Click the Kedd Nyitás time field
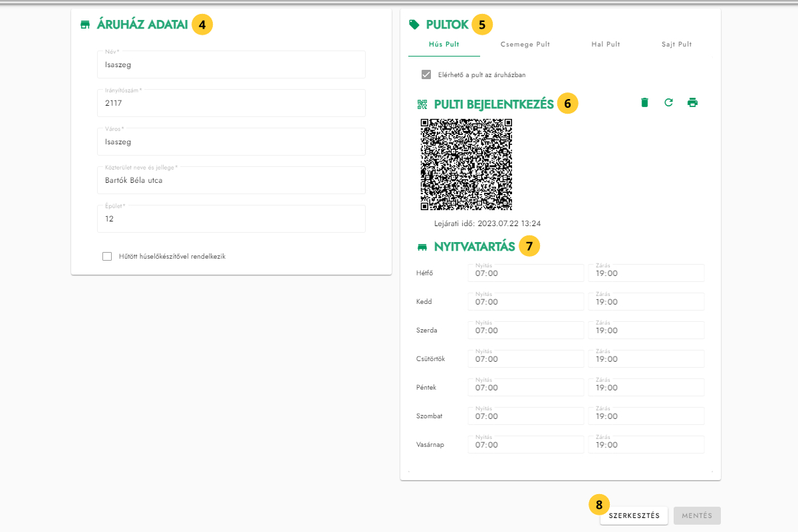 [526, 302]
